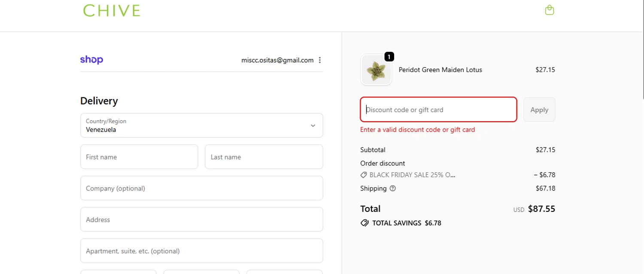Click Apartment, suite, etc. field

(x=201, y=251)
